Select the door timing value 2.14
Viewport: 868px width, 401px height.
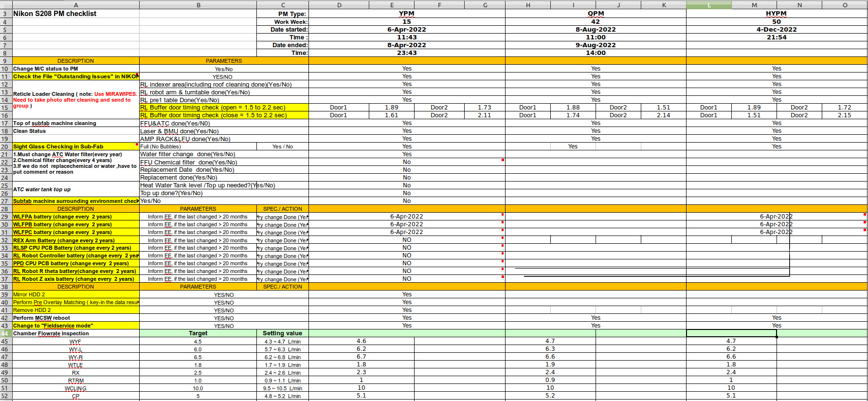click(664, 115)
